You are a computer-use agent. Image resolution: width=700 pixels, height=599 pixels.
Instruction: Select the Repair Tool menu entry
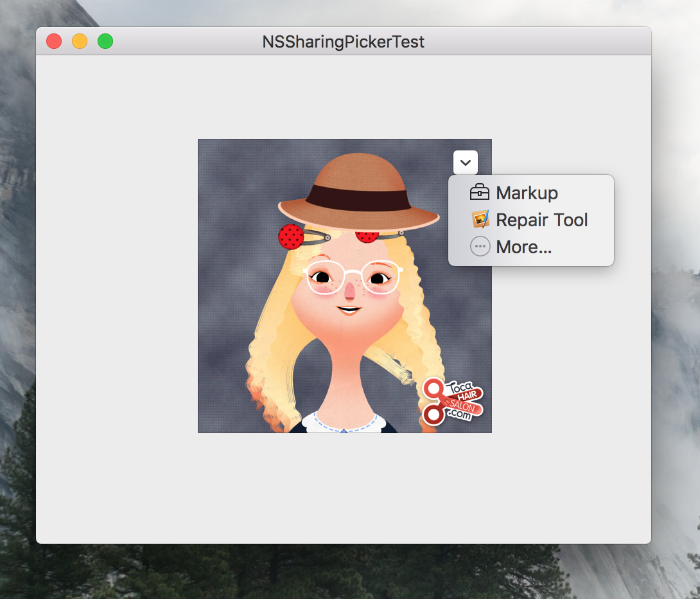click(531, 220)
